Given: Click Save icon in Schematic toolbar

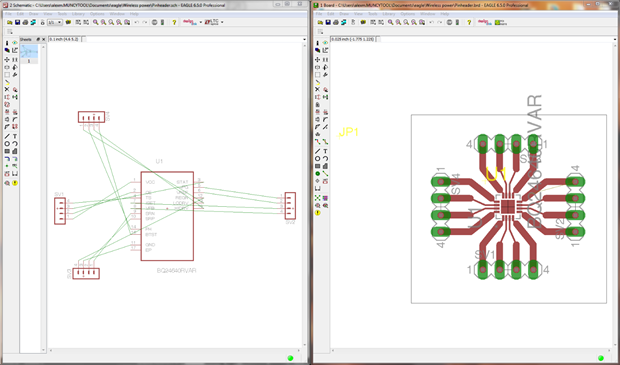Looking at the screenshot, I should pos(17,23).
